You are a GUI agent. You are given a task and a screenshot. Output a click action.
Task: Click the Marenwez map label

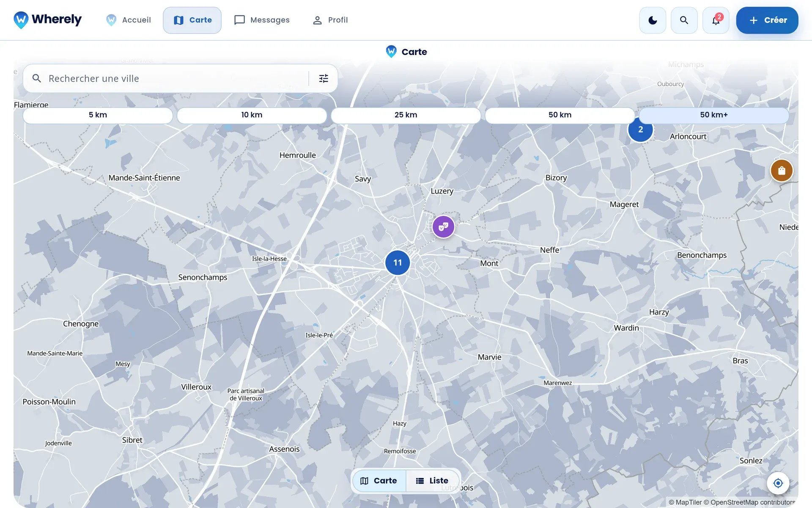pos(557,383)
